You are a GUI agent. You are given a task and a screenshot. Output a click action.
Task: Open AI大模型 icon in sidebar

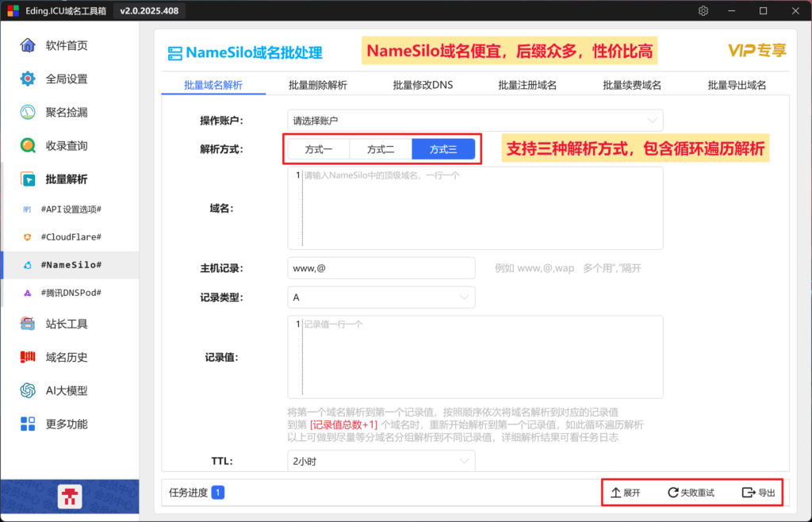pyautogui.click(x=28, y=390)
